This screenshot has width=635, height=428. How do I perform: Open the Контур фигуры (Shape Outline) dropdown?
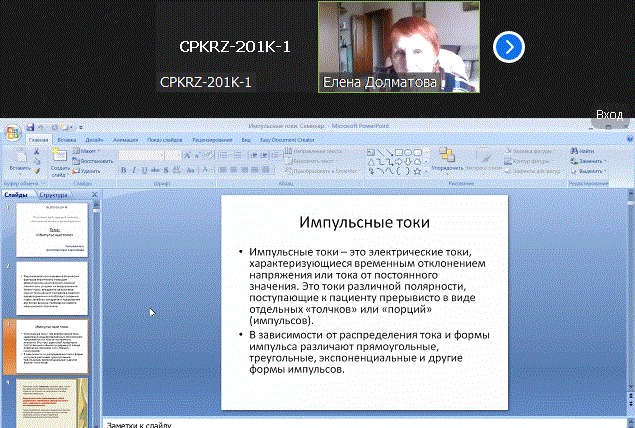pyautogui.click(x=529, y=161)
